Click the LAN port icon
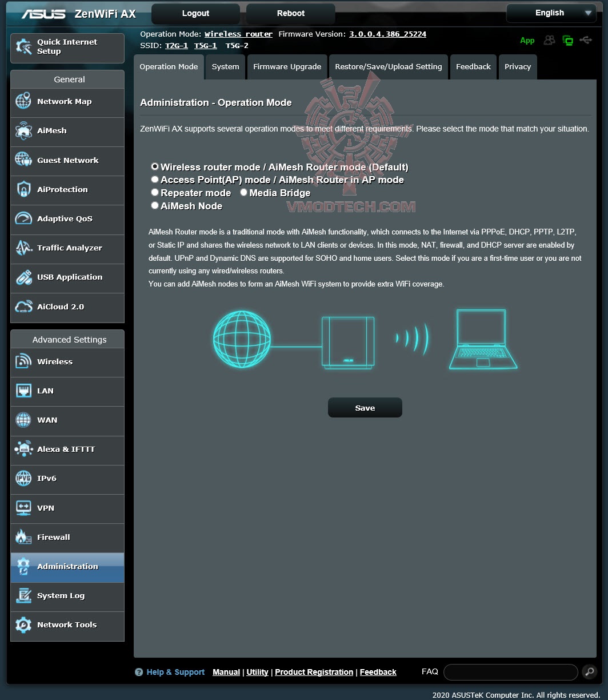This screenshot has height=700, width=608. [x=23, y=391]
